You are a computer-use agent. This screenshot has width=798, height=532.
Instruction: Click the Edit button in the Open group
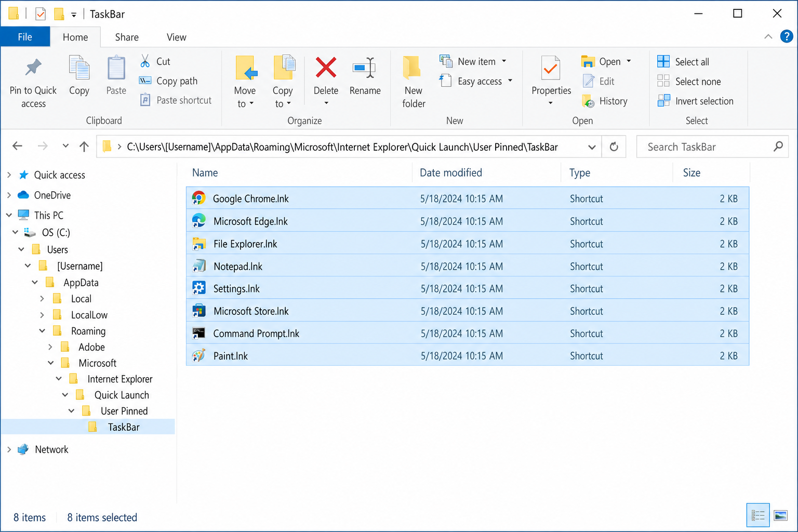598,81
